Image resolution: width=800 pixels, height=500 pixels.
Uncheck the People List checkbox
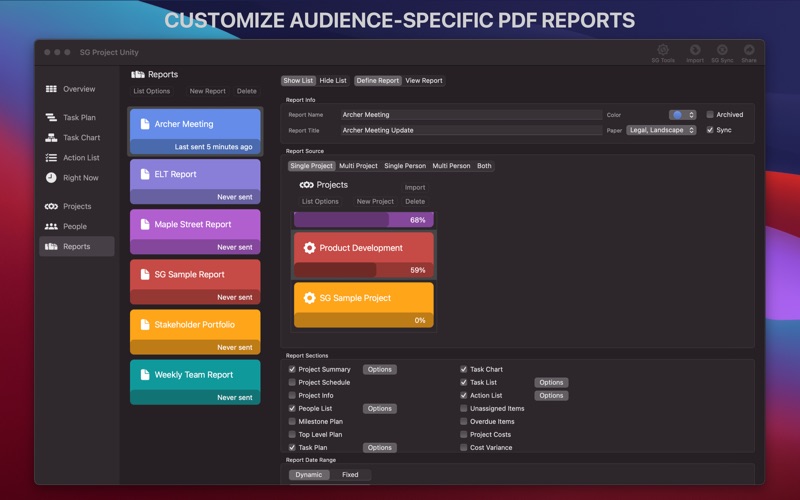(x=292, y=408)
